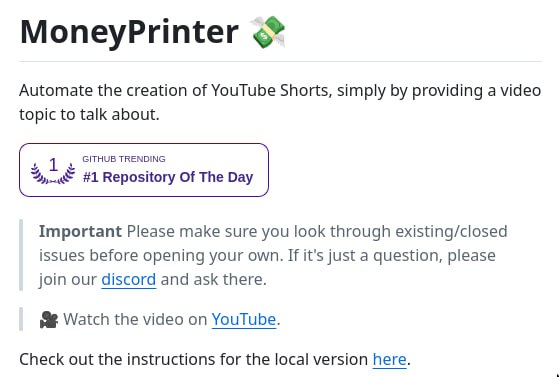Image resolution: width=559 pixels, height=377 pixels.
Task: Open the GitHub Trending badge
Action: [144, 170]
